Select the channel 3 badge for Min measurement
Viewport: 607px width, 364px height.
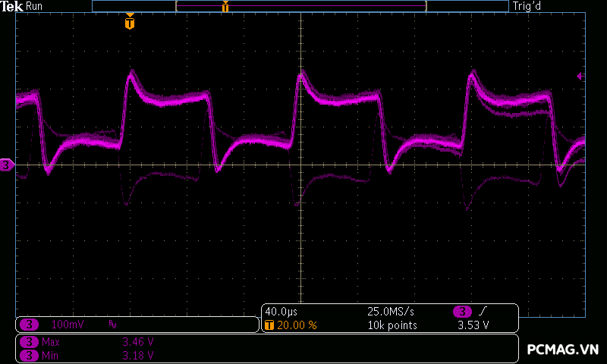pos(29,354)
